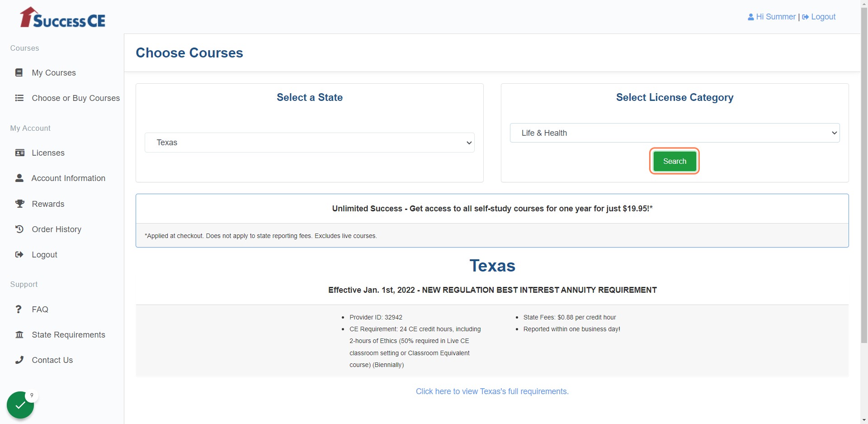Click the page's vertical scrollbar thumb
868x424 pixels.
tap(864, 176)
